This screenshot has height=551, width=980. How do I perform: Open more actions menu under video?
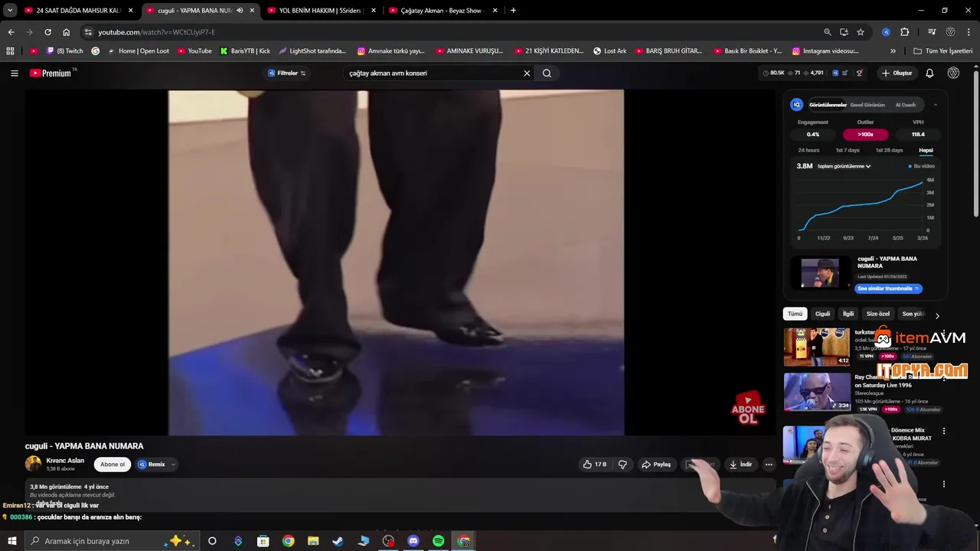[769, 465]
